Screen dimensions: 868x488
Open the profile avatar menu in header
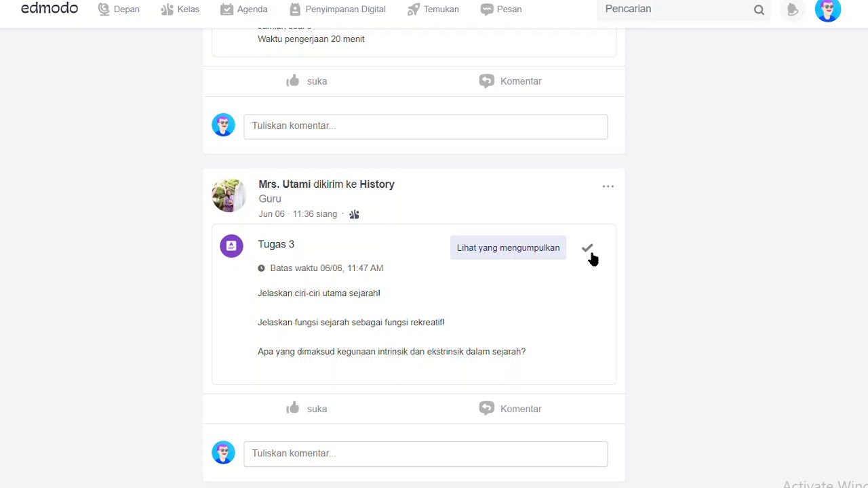[x=828, y=9]
